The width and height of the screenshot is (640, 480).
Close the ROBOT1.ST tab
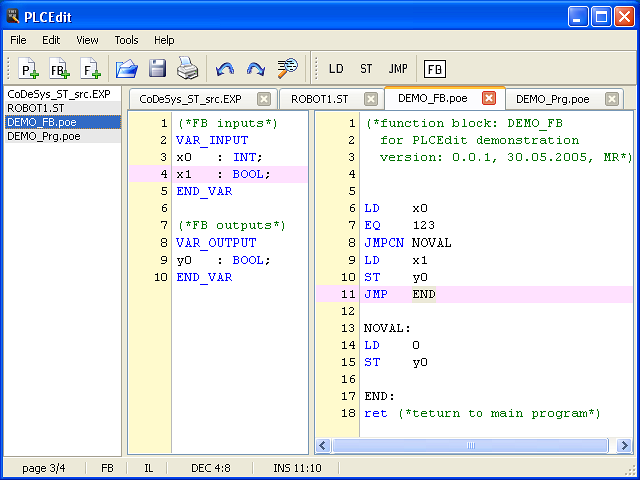point(371,99)
